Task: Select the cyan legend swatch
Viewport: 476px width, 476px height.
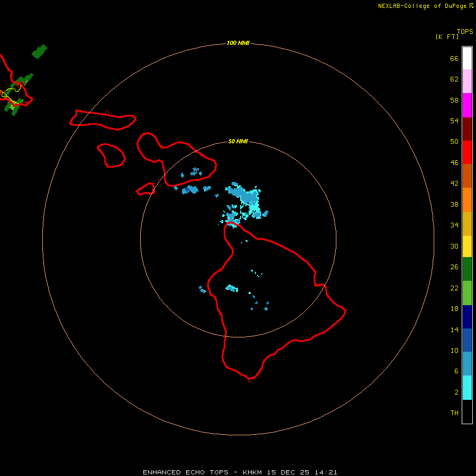Action: pos(467,388)
